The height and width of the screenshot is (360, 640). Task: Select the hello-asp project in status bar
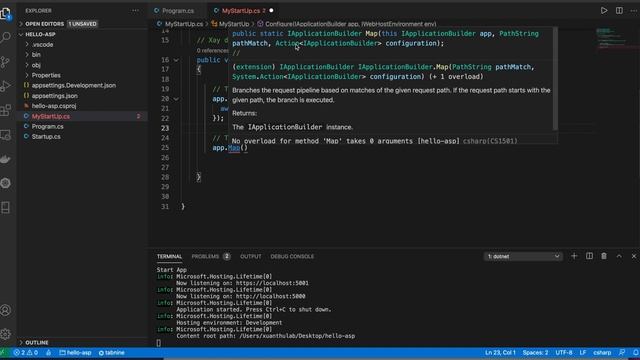click(x=76, y=353)
